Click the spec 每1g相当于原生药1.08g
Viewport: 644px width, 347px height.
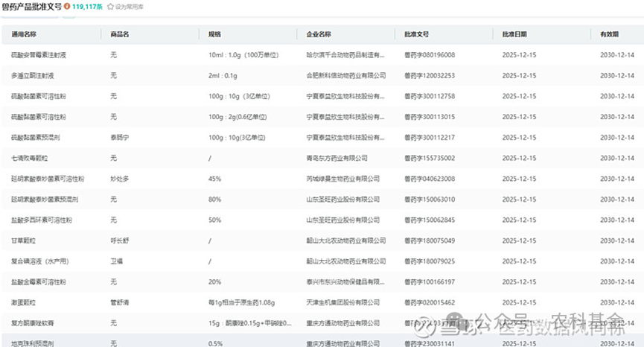[242, 302]
